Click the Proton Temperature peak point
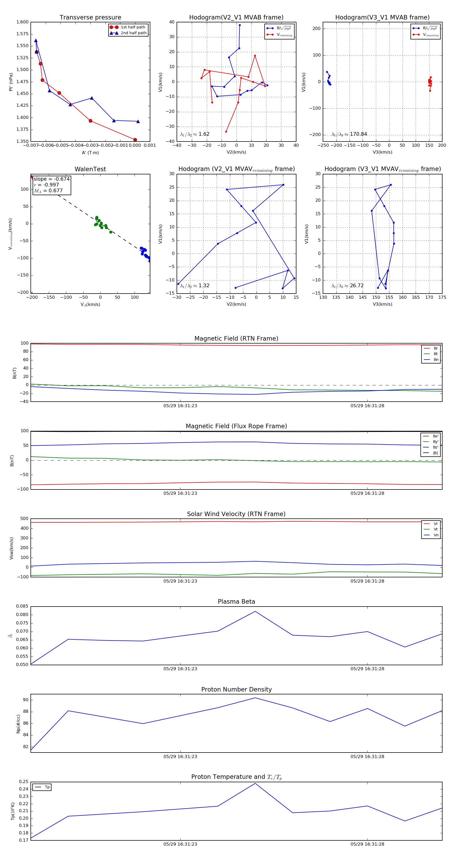Image resolution: width=473 pixels, height=868 pixels. tap(255, 783)
